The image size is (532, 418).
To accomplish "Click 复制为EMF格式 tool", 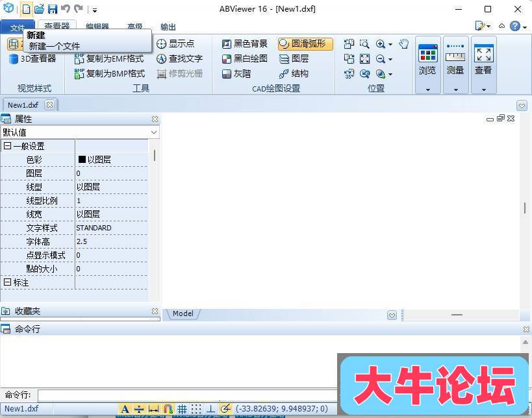I will click(x=109, y=58).
